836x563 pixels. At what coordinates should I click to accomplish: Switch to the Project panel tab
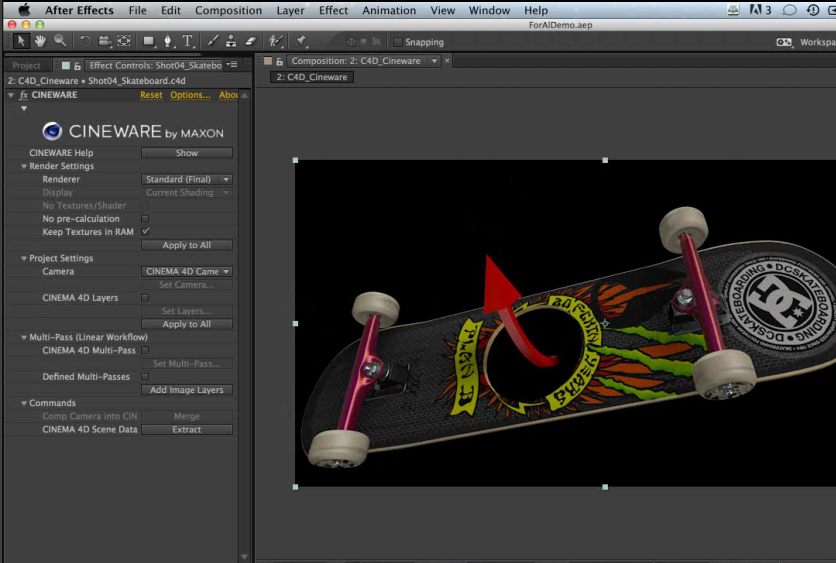click(27, 66)
